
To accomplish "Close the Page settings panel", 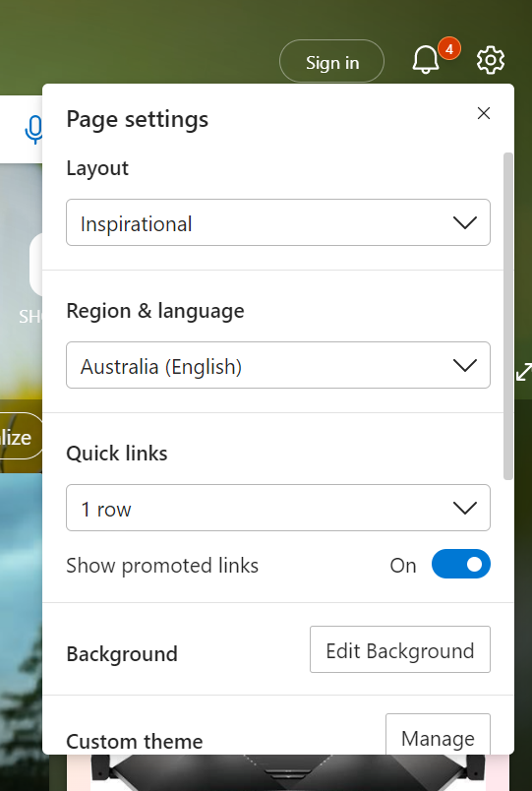I will [484, 113].
